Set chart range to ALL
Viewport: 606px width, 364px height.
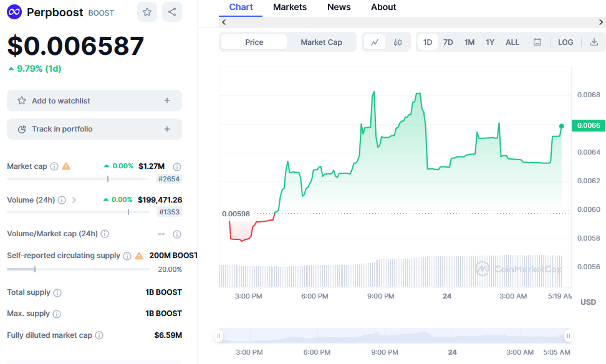[x=512, y=42]
